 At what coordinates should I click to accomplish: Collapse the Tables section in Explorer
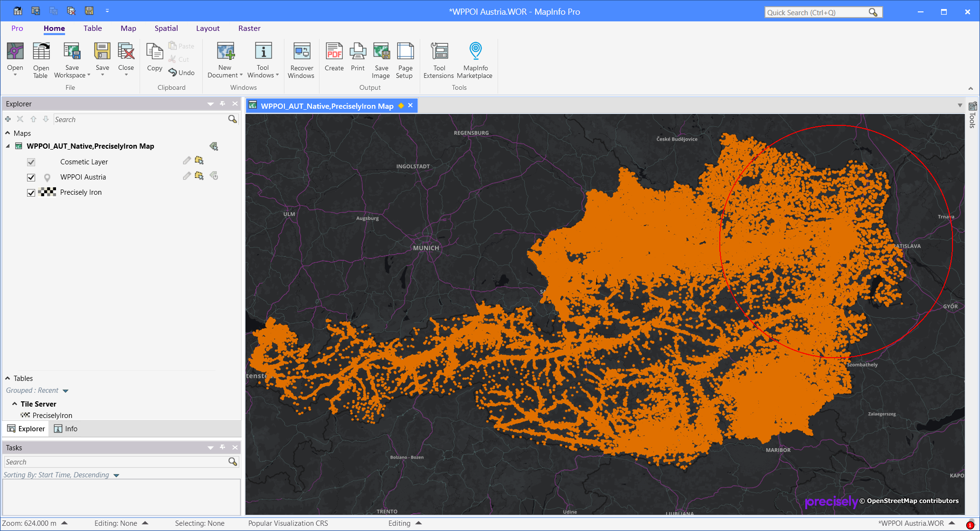(x=8, y=378)
